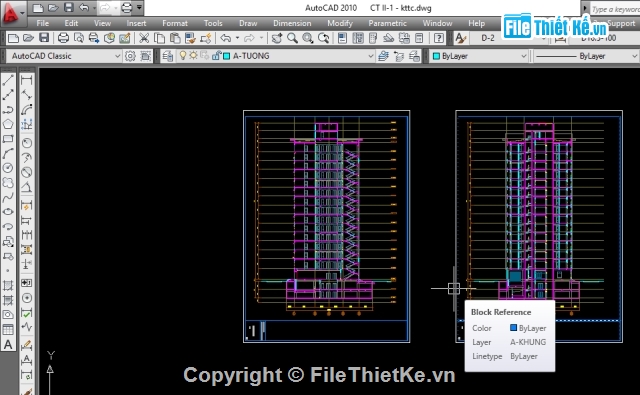This screenshot has height=395, width=640.
Task: Select the Ellipse draw tool
Action: [x=8, y=212]
